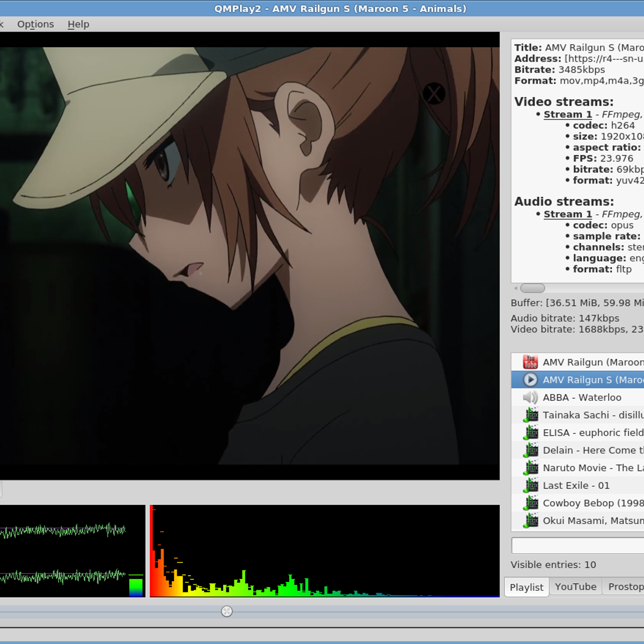644x644 pixels.
Task: Click the film icon next to ELISA entry
Action: click(x=531, y=433)
